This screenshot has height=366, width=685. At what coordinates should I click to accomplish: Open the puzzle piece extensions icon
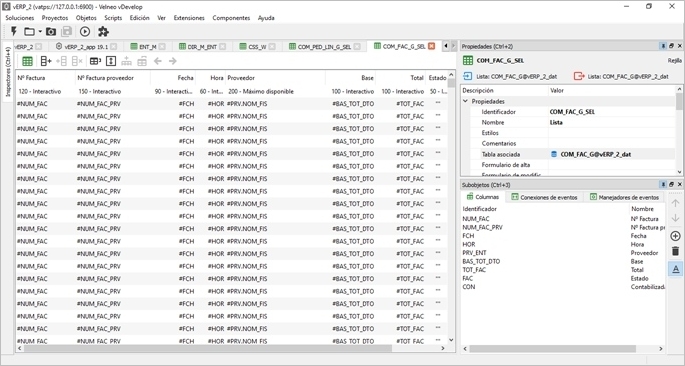(103, 31)
